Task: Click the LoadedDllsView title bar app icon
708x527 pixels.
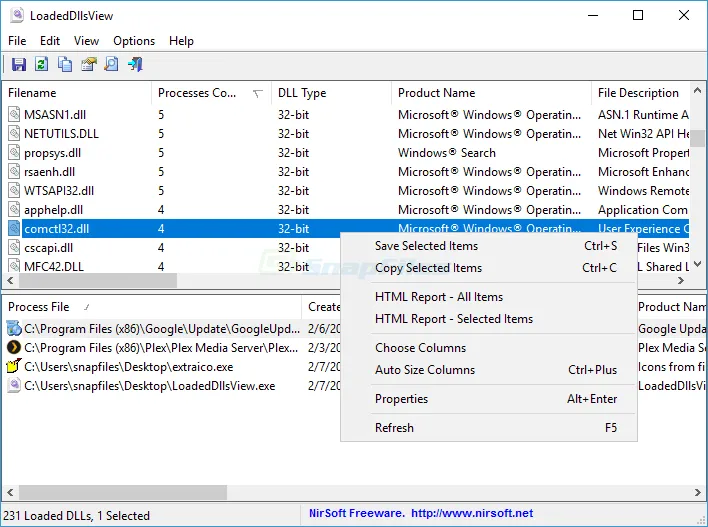Action: (x=17, y=15)
